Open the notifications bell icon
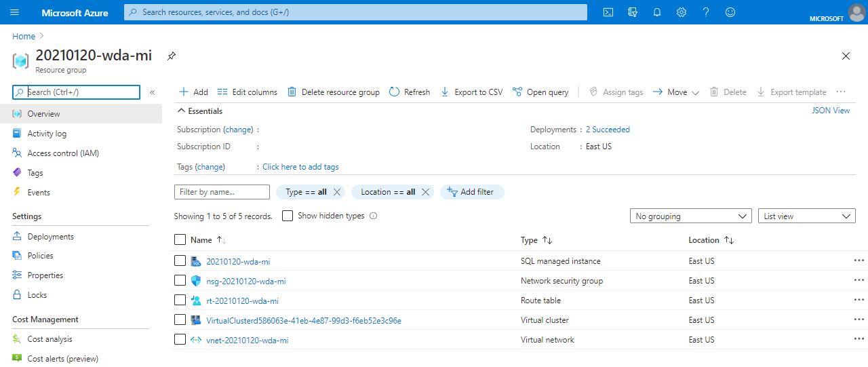The width and height of the screenshot is (868, 367). click(657, 12)
